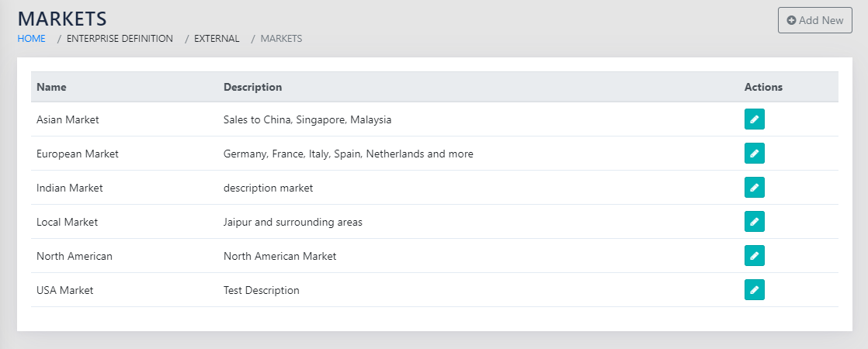Image resolution: width=868 pixels, height=349 pixels.
Task: Select the Jaipur and surrounding areas description
Action: tap(293, 222)
